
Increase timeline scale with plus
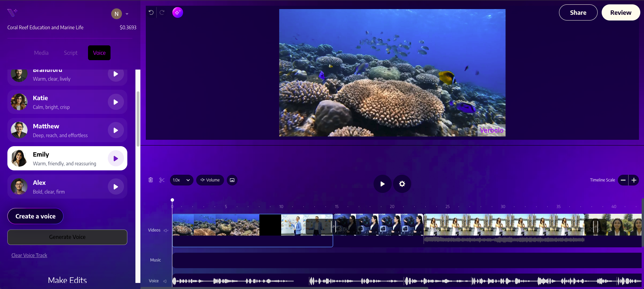pos(634,180)
